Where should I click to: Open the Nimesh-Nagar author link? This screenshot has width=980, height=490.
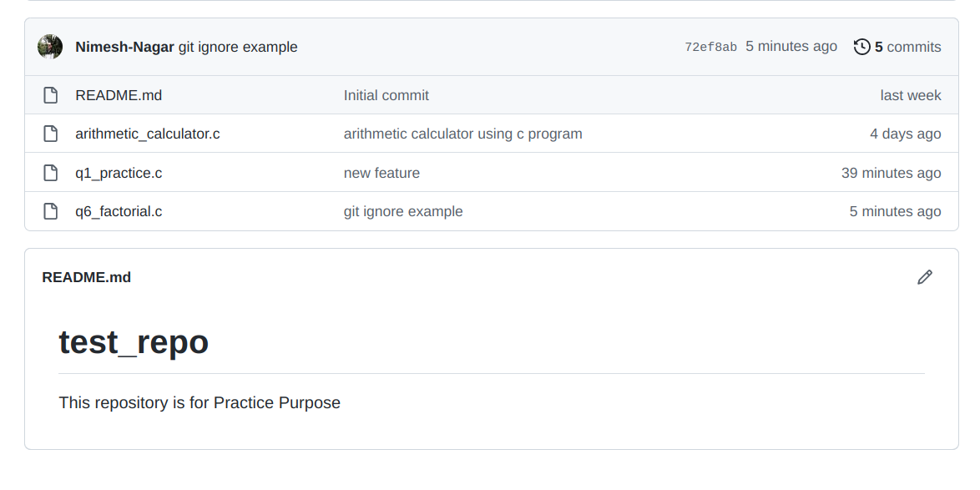pyautogui.click(x=124, y=47)
